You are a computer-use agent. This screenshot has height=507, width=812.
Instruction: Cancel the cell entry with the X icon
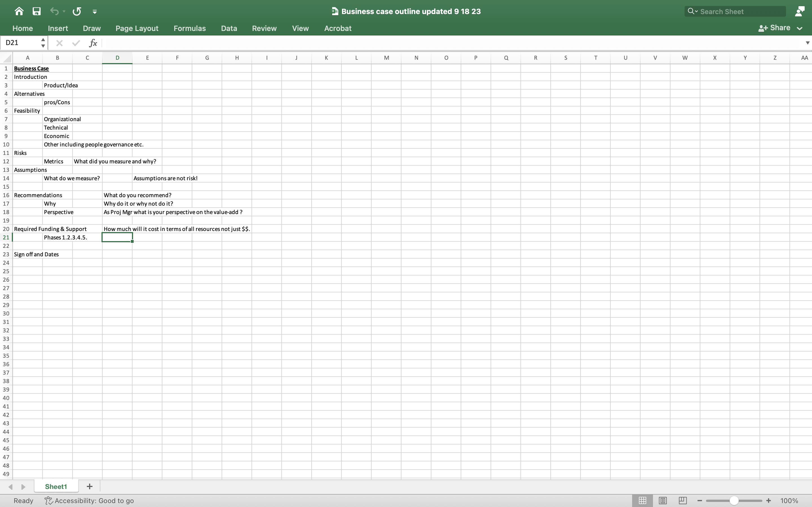(x=59, y=43)
